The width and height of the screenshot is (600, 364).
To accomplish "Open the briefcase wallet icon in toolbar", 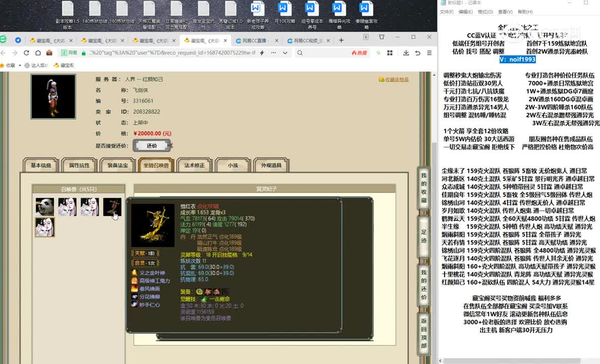I will [49, 53].
